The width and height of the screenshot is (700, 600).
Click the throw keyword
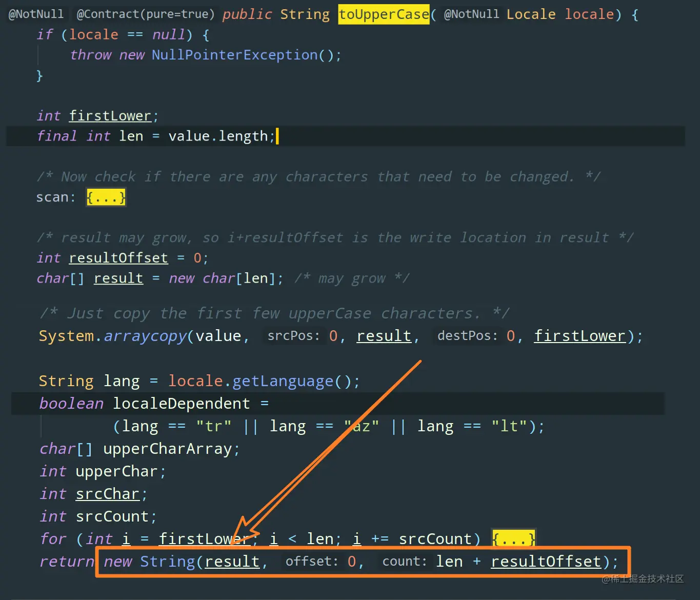pos(90,55)
